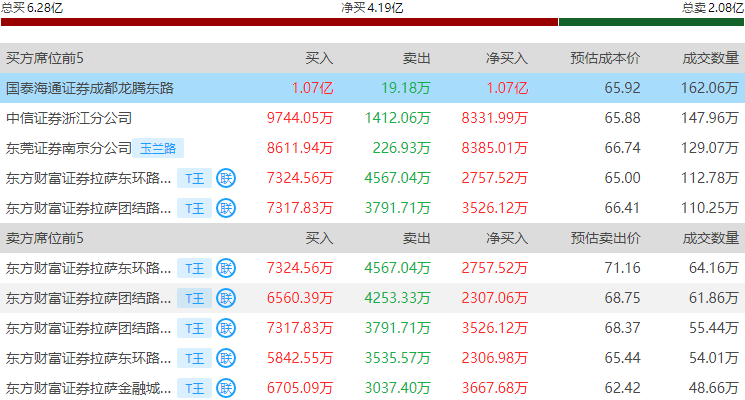Click the 联 icon in seller row priced 68.37
Image resolution: width=745 pixels, height=400 pixels.
(226, 328)
